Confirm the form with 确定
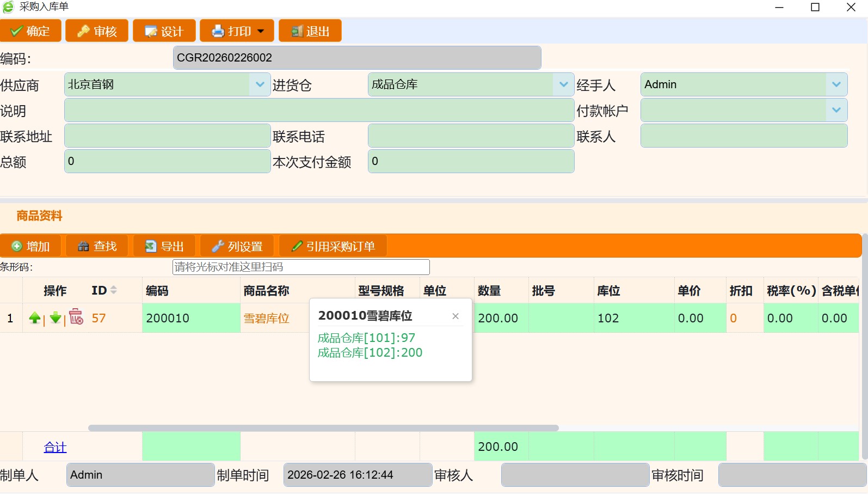Viewport: 868px width, 495px height. pos(30,31)
